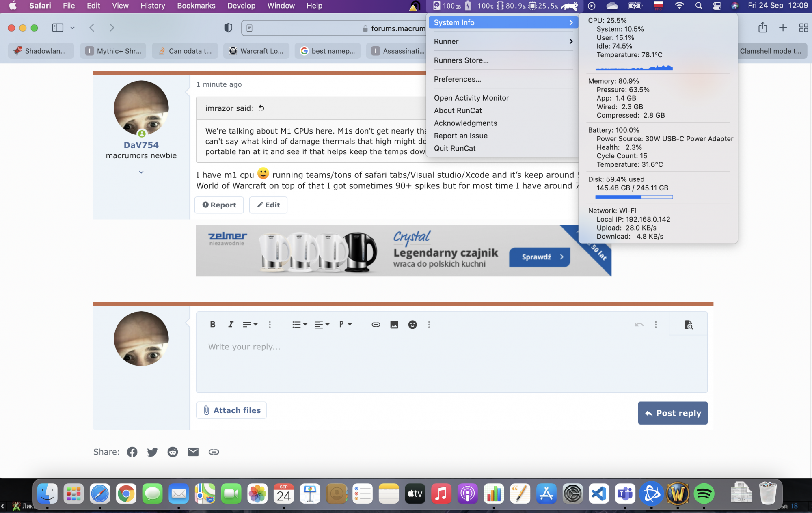Screen dimensions: 812x513
Task: Toggle bold formatting in reply editor
Action: 212,324
